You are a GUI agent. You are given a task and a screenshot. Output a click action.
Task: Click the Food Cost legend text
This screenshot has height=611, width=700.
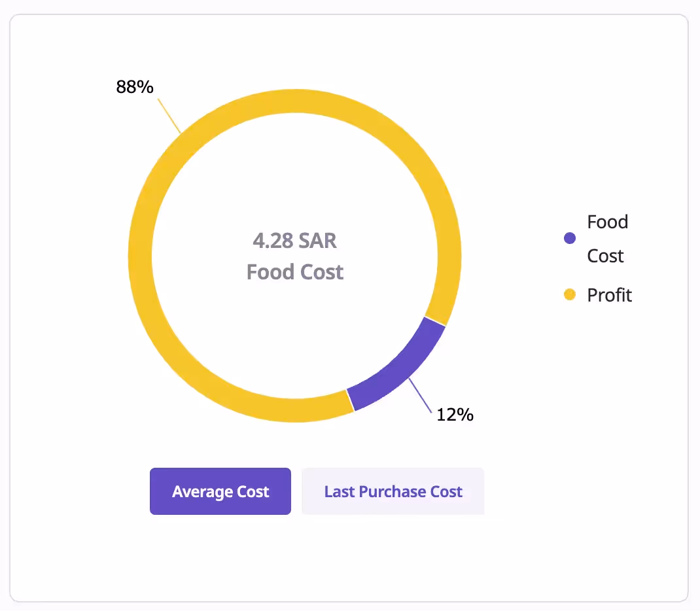[x=607, y=238]
